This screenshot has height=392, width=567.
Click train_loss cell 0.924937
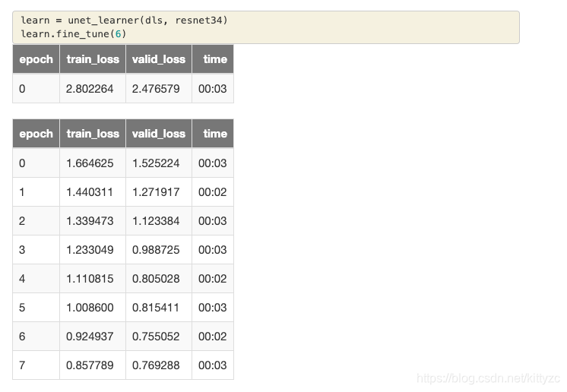pyautogui.click(x=93, y=337)
